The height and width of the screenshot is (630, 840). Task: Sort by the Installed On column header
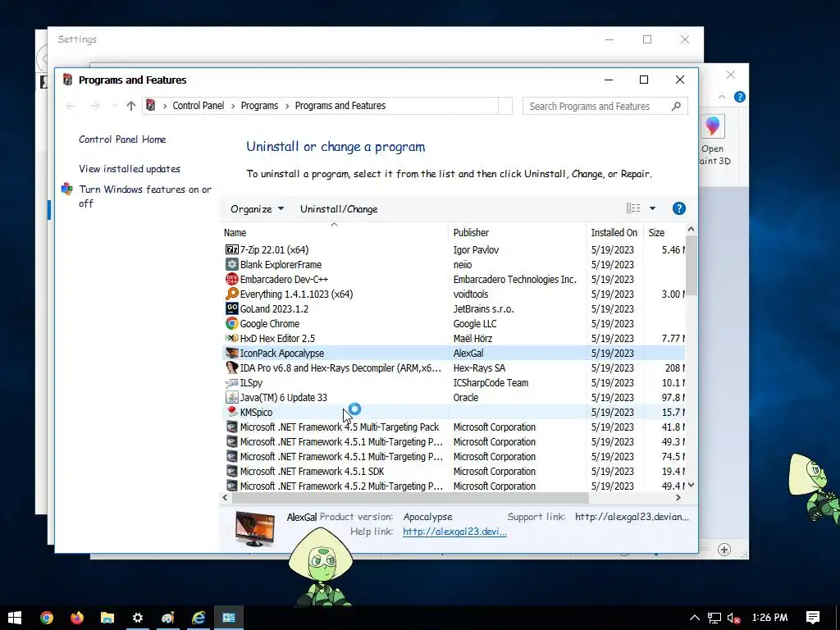[x=614, y=232]
